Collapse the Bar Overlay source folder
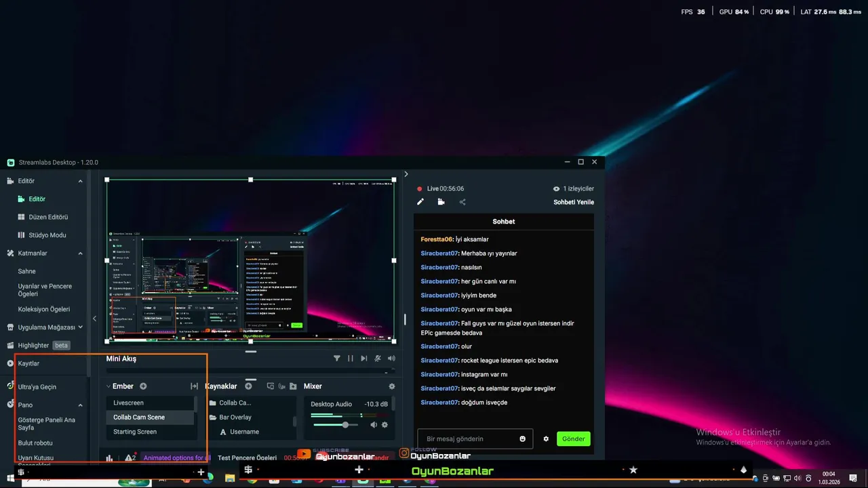The image size is (868, 488). (212, 418)
